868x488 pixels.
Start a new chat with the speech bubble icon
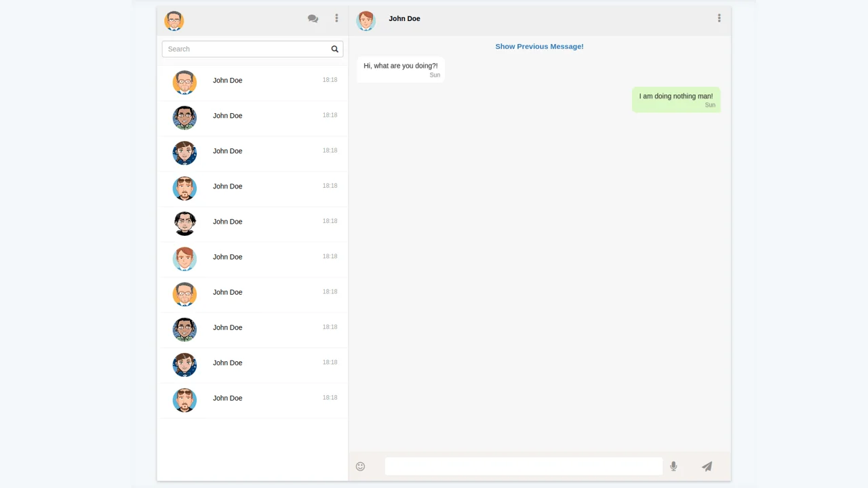(x=313, y=18)
